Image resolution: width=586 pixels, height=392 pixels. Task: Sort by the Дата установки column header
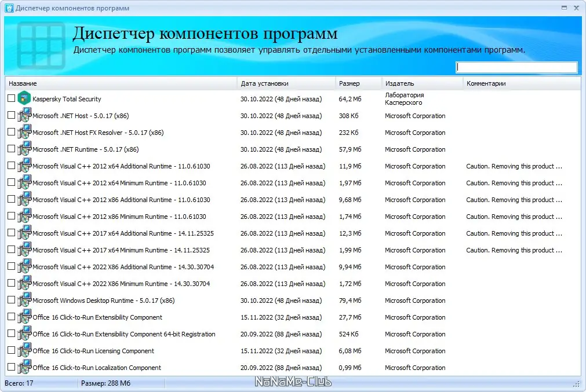[286, 83]
